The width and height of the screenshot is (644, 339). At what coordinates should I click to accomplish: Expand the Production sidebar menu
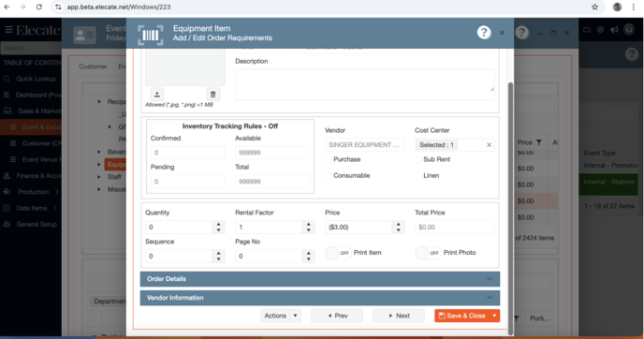pos(57,192)
